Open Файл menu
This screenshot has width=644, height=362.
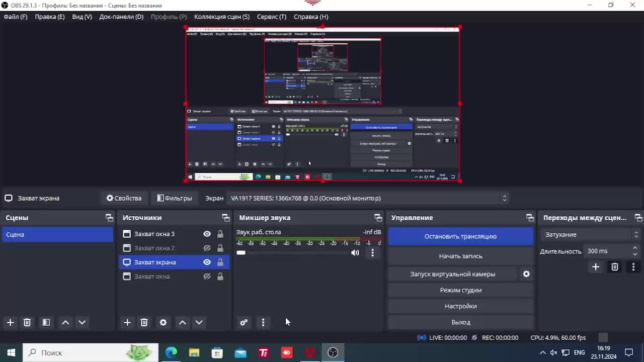16,17
